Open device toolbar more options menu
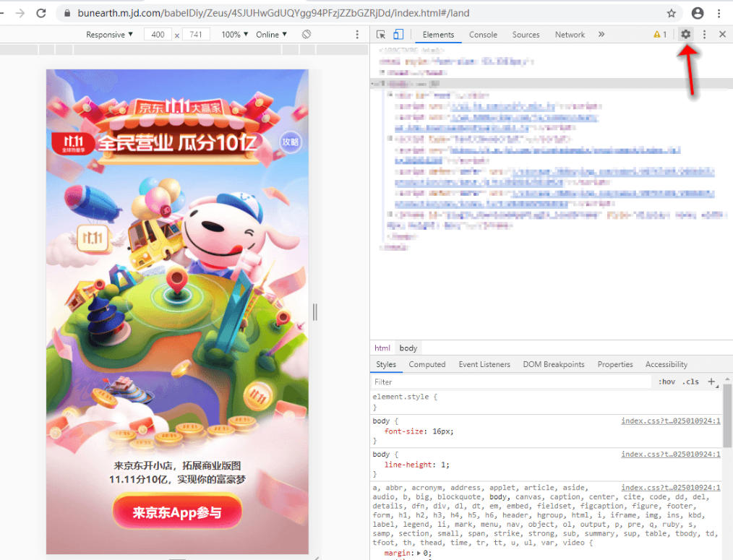Screen dimensions: 733x560 tap(357, 34)
